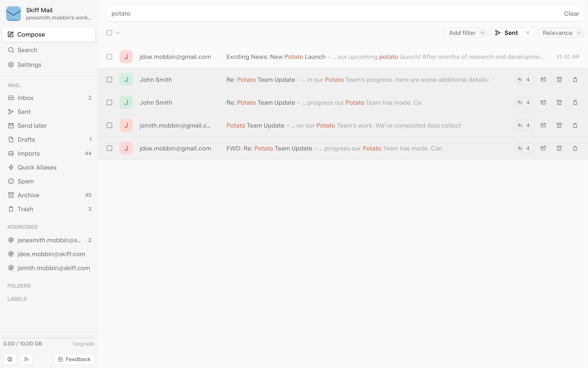This screenshot has height=368, width=588.
Task: Open the Relevance sort dropdown
Action: click(x=561, y=33)
